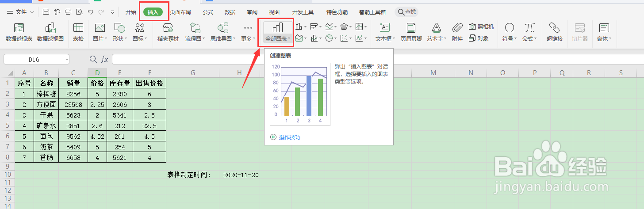
Task: Open the 特色功能 tab
Action: 337,12
